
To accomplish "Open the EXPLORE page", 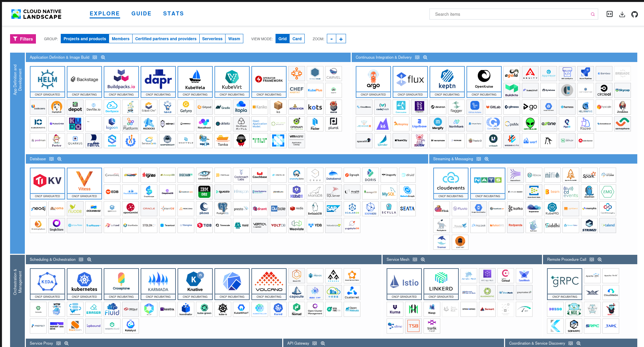I will pyautogui.click(x=105, y=14).
